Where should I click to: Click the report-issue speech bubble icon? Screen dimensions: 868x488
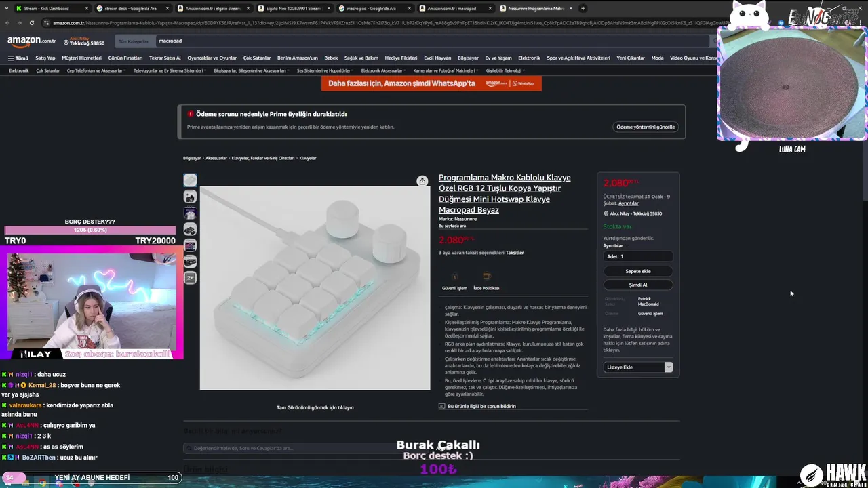[442, 406]
